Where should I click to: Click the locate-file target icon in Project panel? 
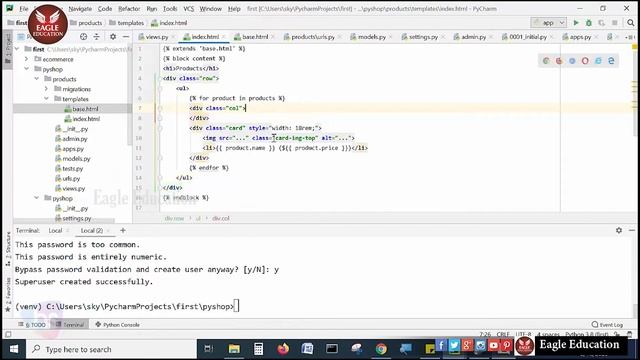click(84, 37)
